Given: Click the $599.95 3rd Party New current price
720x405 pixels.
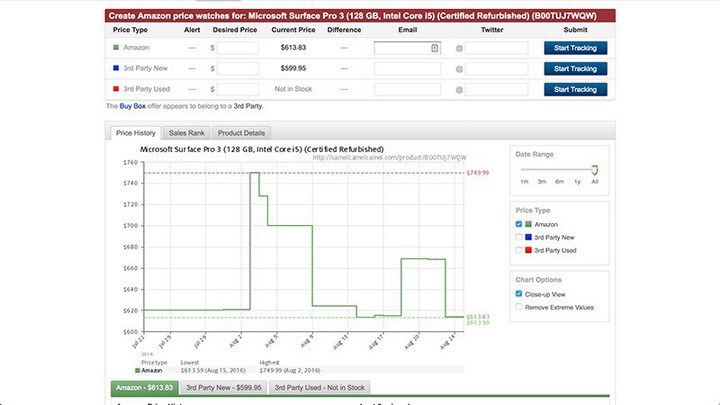Looking at the screenshot, I should click(x=293, y=68).
